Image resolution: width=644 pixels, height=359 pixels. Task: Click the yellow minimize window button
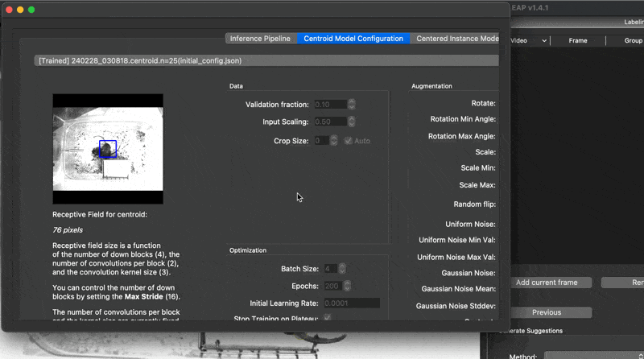click(20, 10)
